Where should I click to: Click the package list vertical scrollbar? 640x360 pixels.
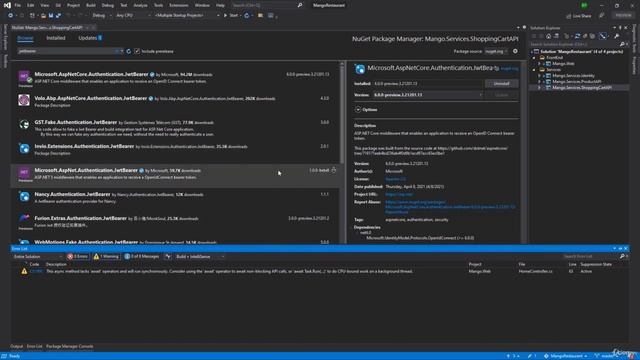click(x=342, y=114)
